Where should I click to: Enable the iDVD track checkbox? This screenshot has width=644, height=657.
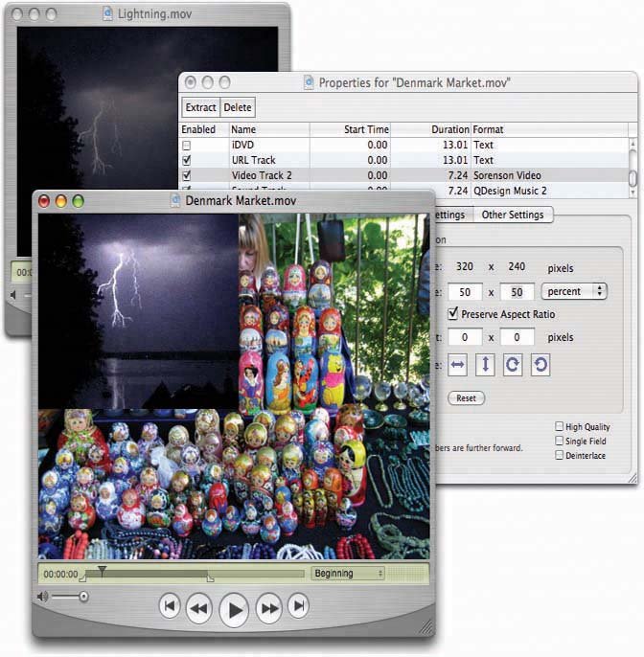pyautogui.click(x=186, y=146)
